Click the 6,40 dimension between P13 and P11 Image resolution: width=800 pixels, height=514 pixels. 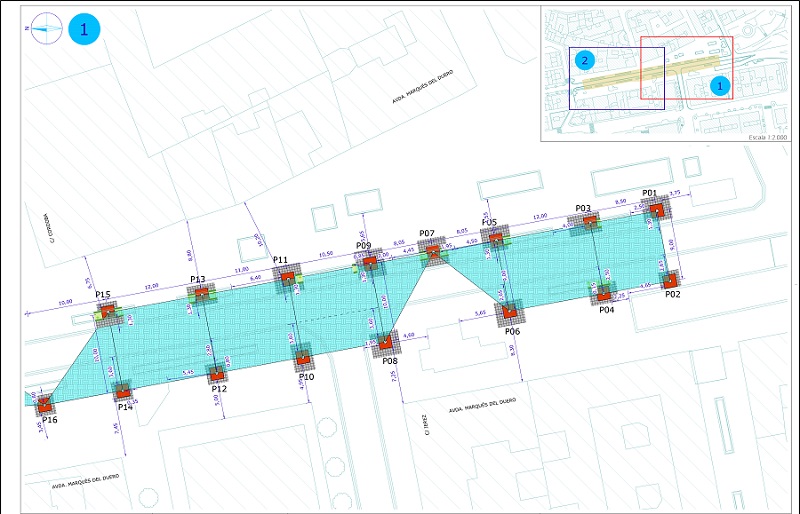256,277
